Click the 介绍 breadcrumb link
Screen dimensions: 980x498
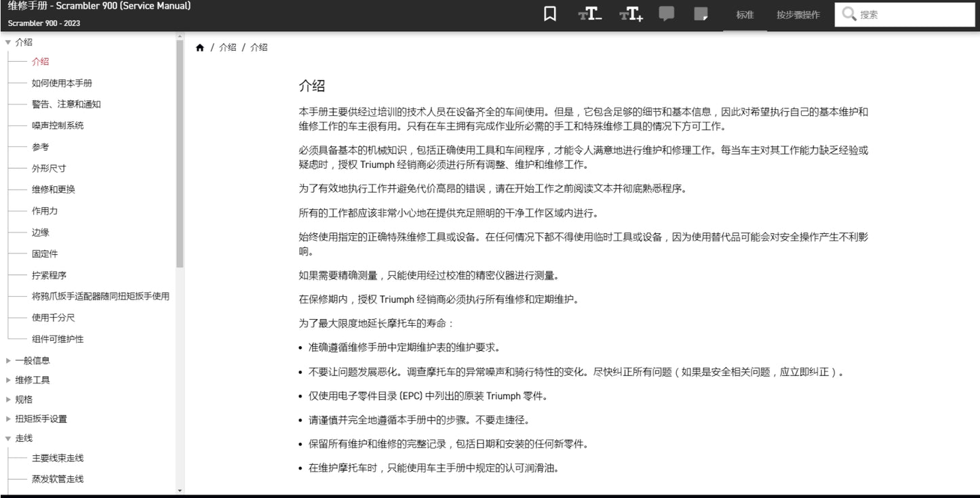228,47
